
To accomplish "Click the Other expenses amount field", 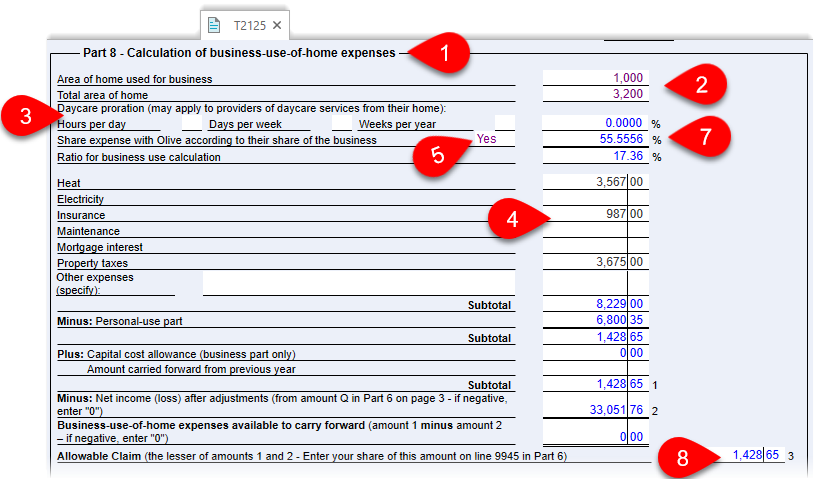I will (595, 283).
